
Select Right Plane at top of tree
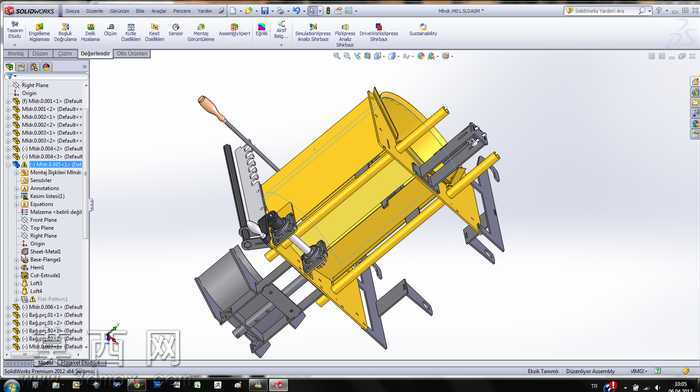click(34, 85)
